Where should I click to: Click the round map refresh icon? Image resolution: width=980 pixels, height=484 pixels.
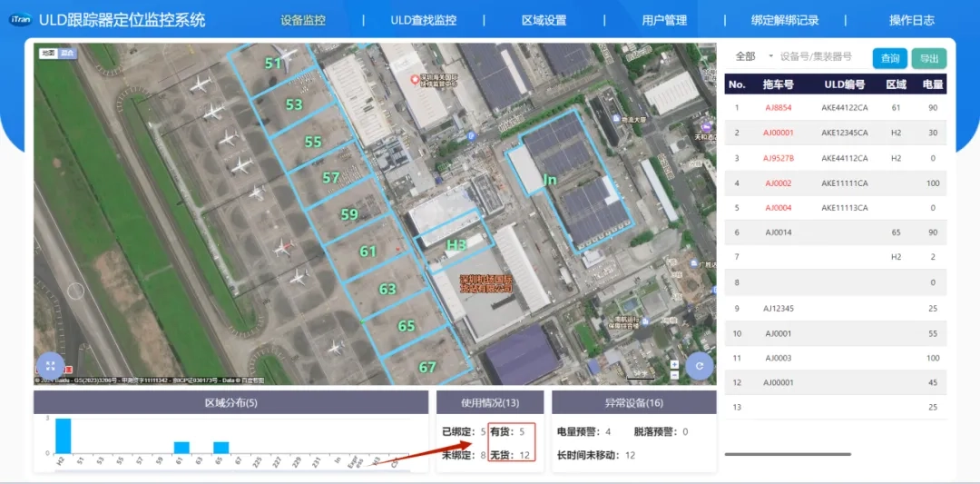pos(700,366)
